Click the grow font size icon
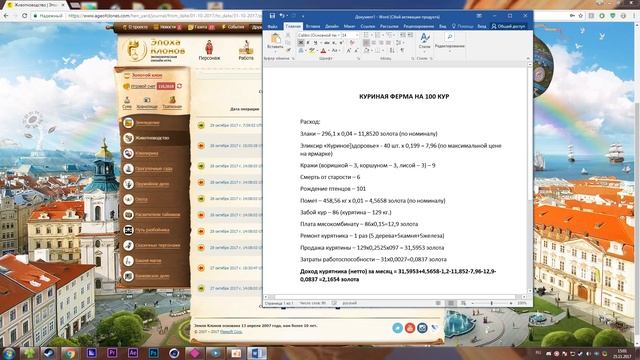 click(348, 50)
